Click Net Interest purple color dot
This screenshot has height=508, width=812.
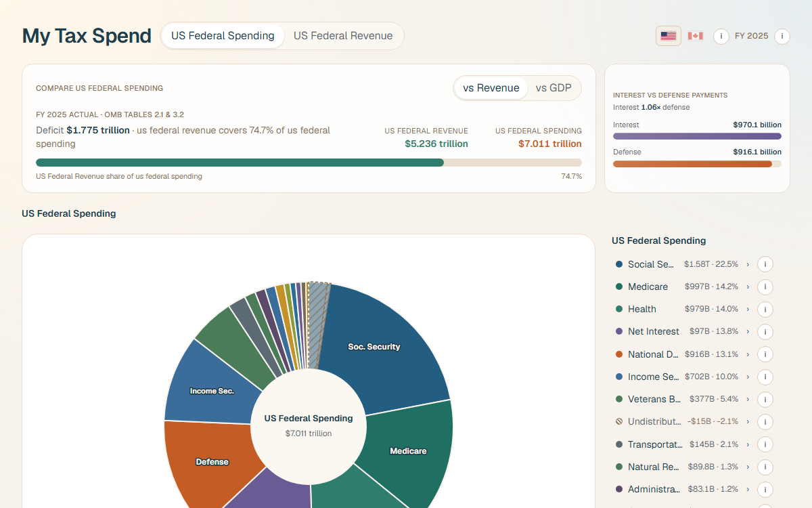click(x=619, y=331)
